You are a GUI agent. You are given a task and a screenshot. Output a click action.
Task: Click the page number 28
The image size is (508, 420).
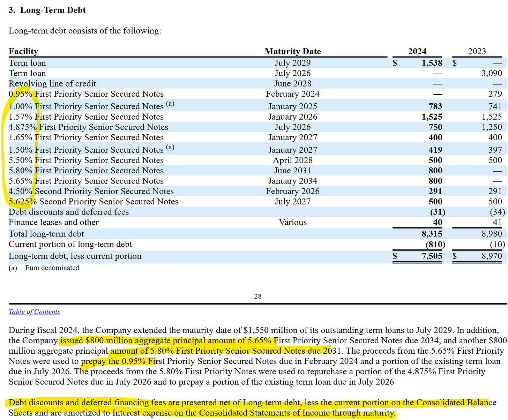[258, 296]
